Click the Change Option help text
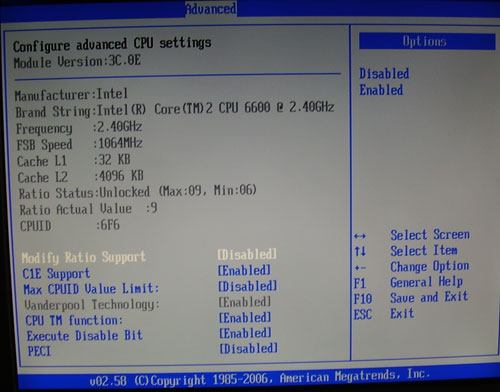 430,266
